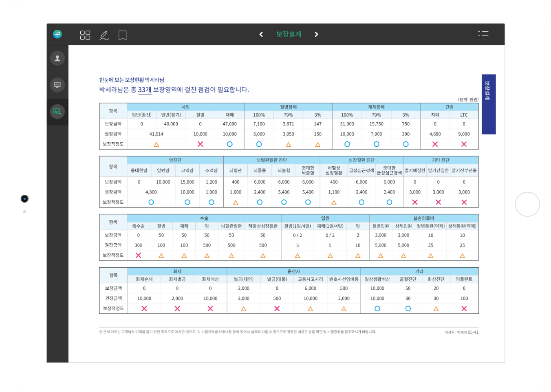The image size is (551, 392).
Task: Click the 51,000 value under 재해장해 100%
Action: 347,124
